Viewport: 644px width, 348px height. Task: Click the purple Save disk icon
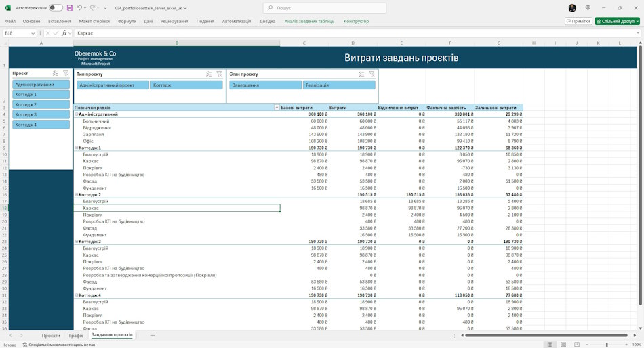pos(69,8)
